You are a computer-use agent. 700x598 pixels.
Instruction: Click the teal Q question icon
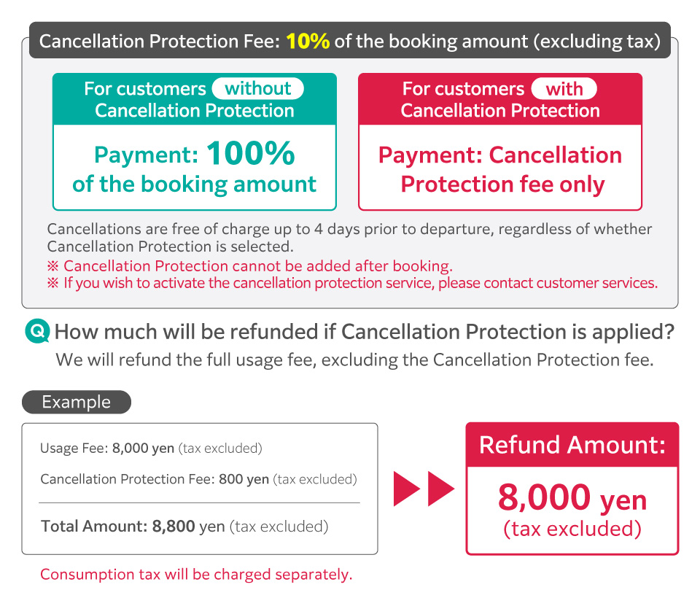(x=37, y=333)
